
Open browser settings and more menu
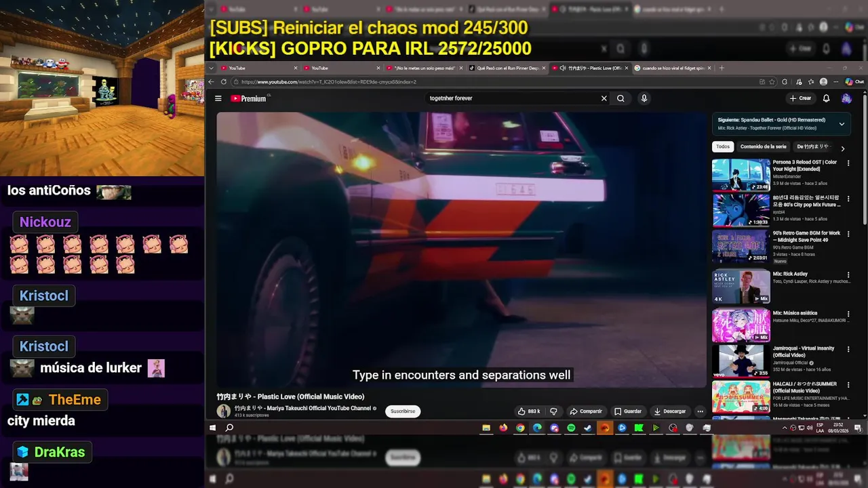(x=836, y=82)
